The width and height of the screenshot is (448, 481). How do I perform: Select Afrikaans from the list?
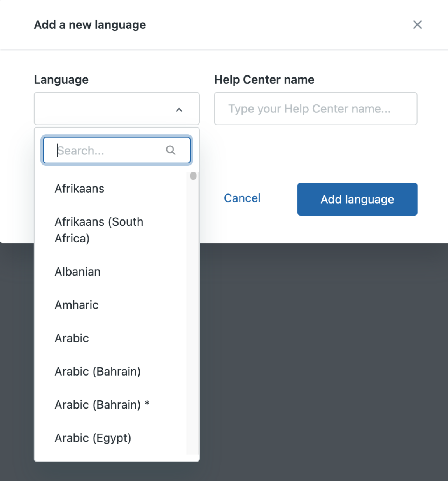(x=80, y=189)
